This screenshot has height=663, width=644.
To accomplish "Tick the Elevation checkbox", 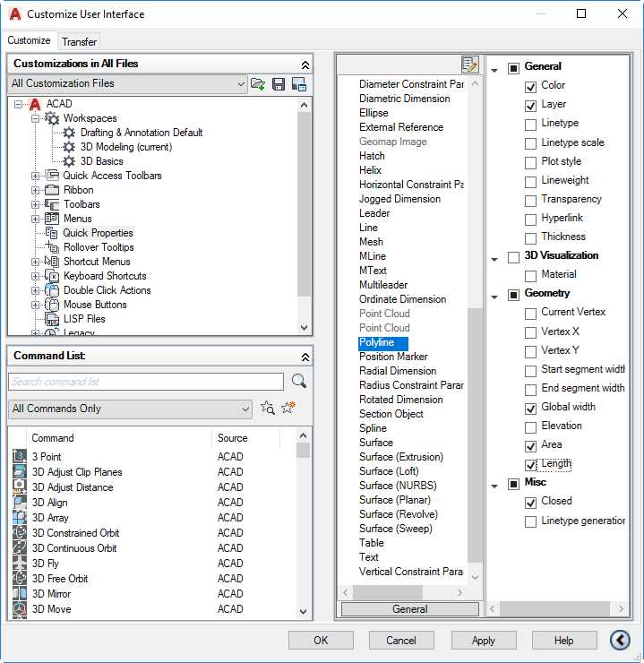I will (530, 427).
